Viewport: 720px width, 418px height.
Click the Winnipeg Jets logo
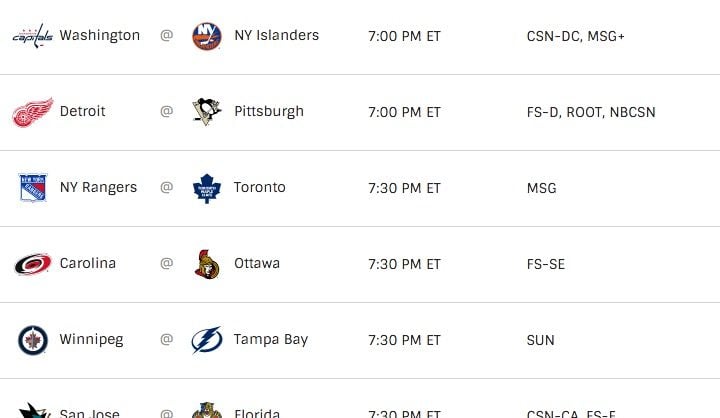click(33, 340)
